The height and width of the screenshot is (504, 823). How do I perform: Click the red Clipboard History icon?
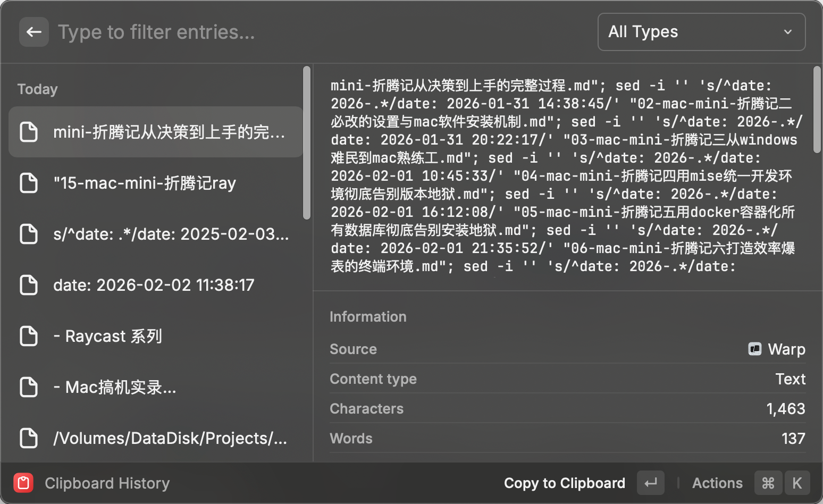pos(23,483)
